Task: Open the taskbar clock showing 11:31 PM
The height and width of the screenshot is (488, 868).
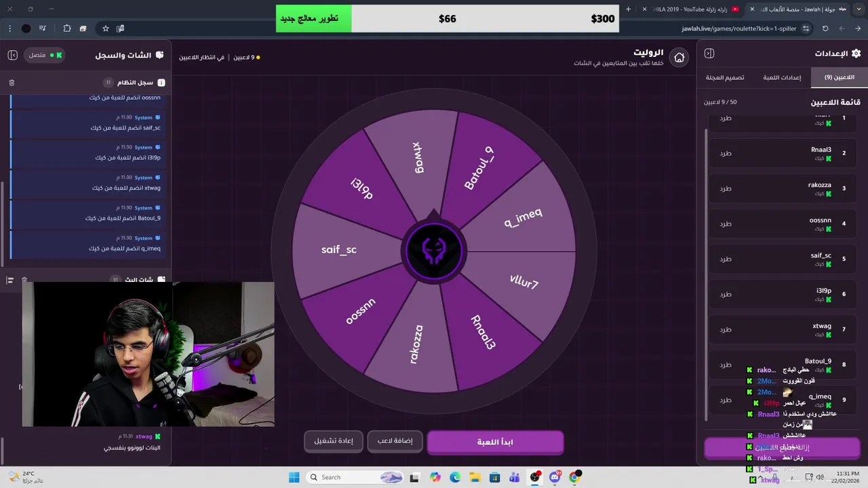Action: [x=845, y=477]
